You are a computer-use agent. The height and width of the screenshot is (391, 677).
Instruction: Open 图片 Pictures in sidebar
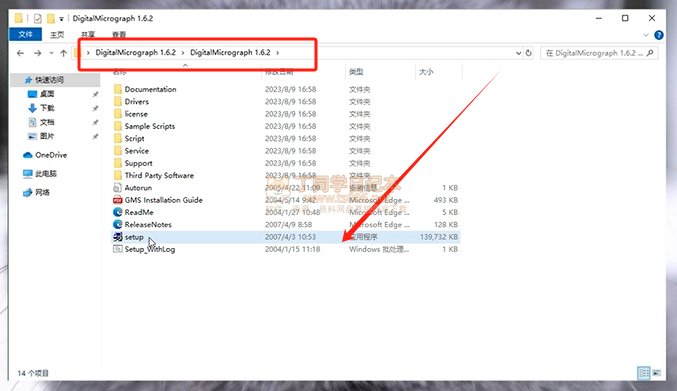[x=47, y=136]
